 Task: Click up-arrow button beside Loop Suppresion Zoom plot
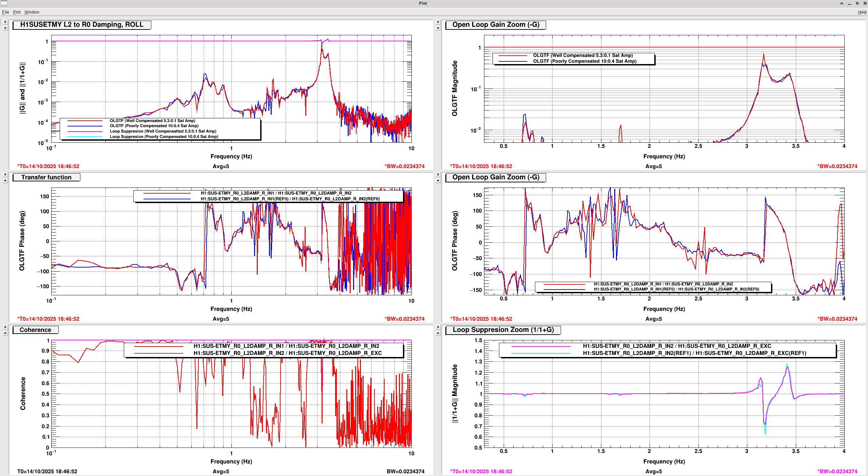(x=438, y=333)
